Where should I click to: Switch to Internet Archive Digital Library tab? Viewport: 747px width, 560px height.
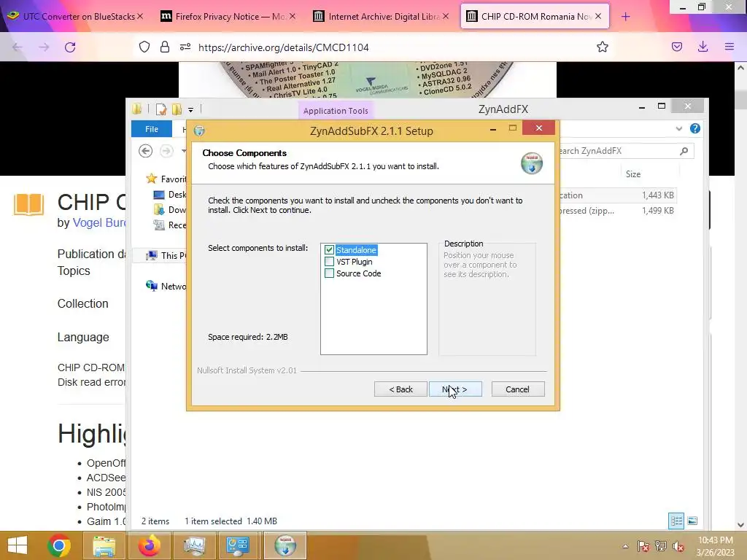click(x=381, y=16)
